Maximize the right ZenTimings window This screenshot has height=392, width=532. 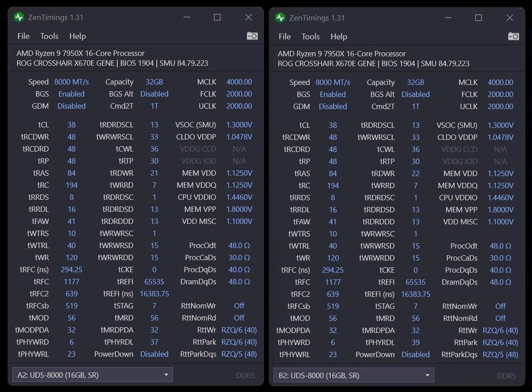pyautogui.click(x=479, y=18)
